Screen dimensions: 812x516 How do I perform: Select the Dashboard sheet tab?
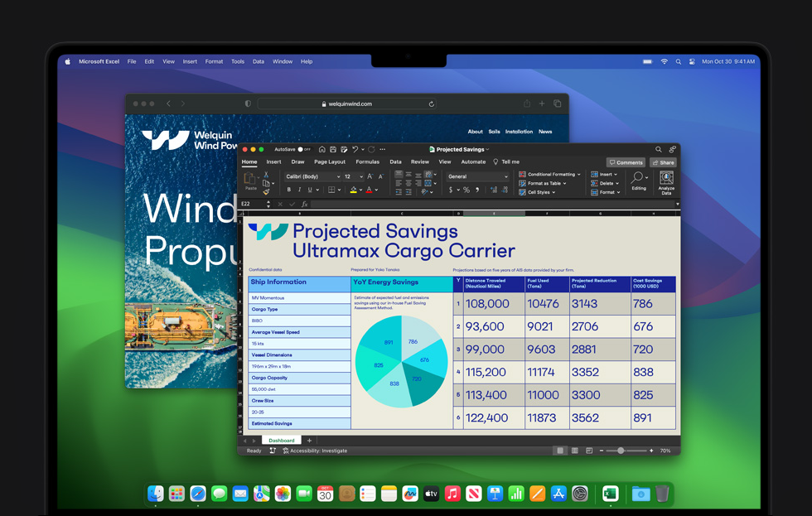(x=281, y=441)
